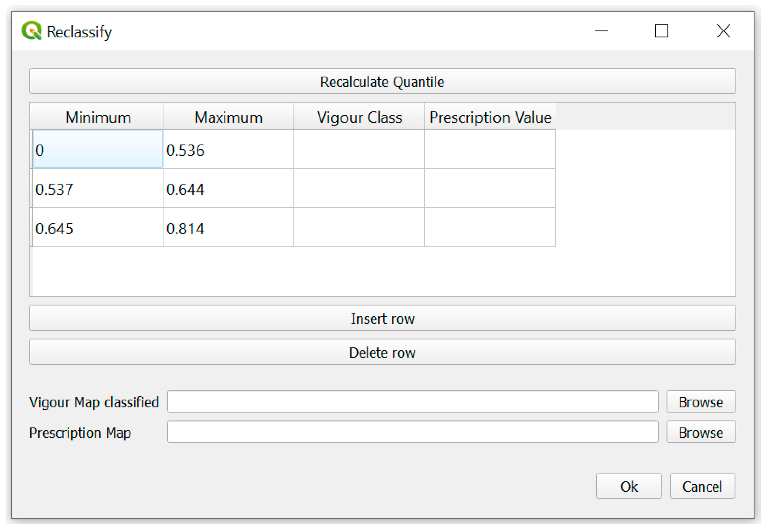Select the cell containing 0.537
This screenshot has width=768, height=532.
coord(98,189)
